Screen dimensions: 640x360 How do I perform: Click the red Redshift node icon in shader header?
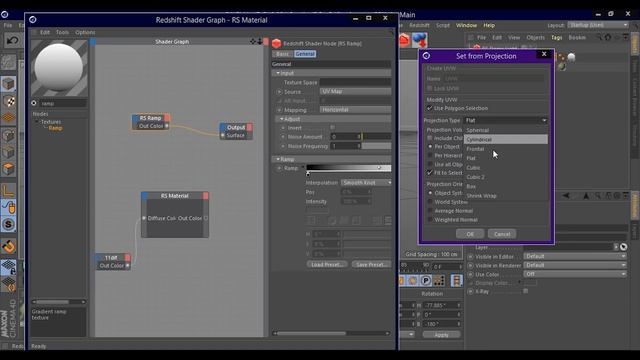[277, 44]
